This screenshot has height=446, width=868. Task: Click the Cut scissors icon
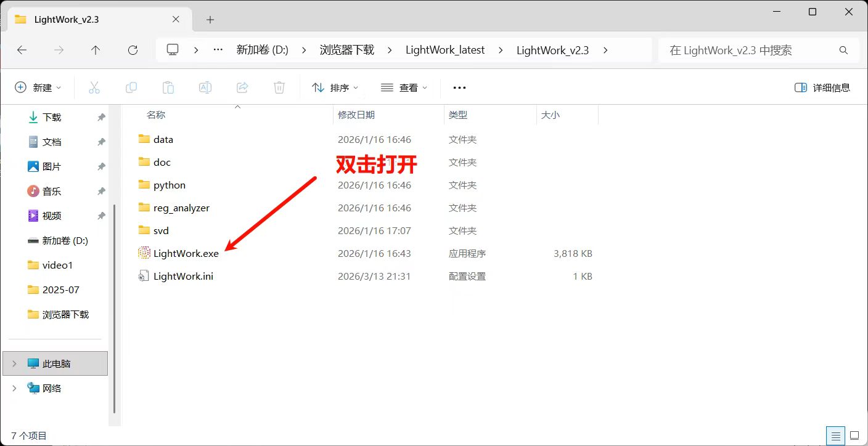pyautogui.click(x=94, y=87)
